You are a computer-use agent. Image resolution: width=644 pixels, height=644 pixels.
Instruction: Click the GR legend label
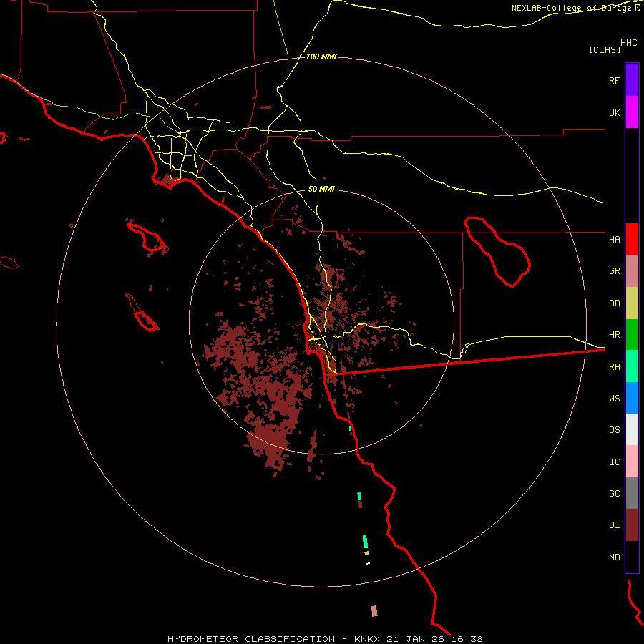click(614, 271)
